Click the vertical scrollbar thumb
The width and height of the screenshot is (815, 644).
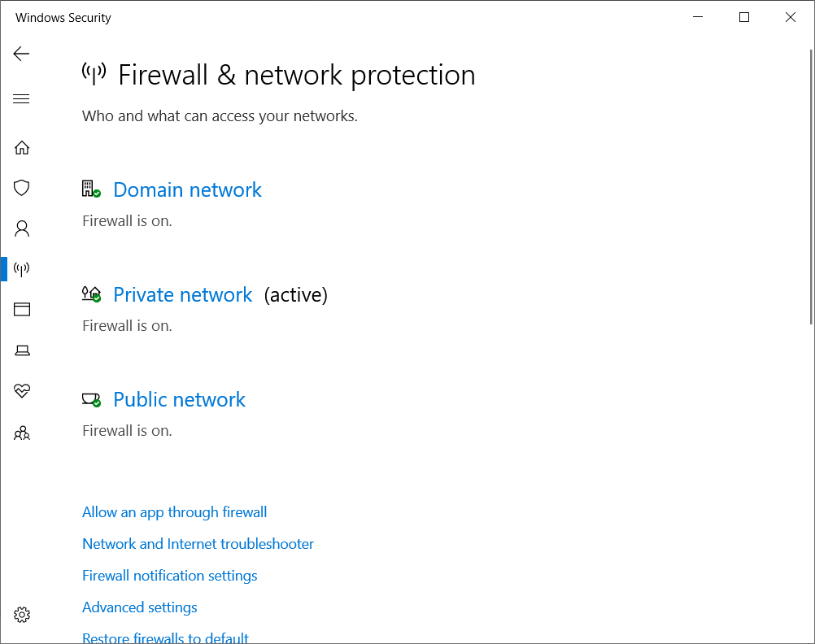(812, 187)
